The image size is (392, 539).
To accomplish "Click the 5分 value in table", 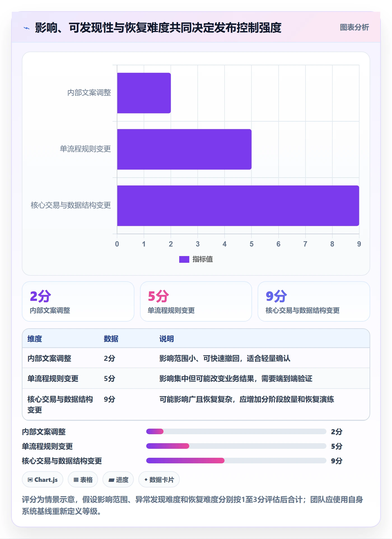I will (x=109, y=378).
